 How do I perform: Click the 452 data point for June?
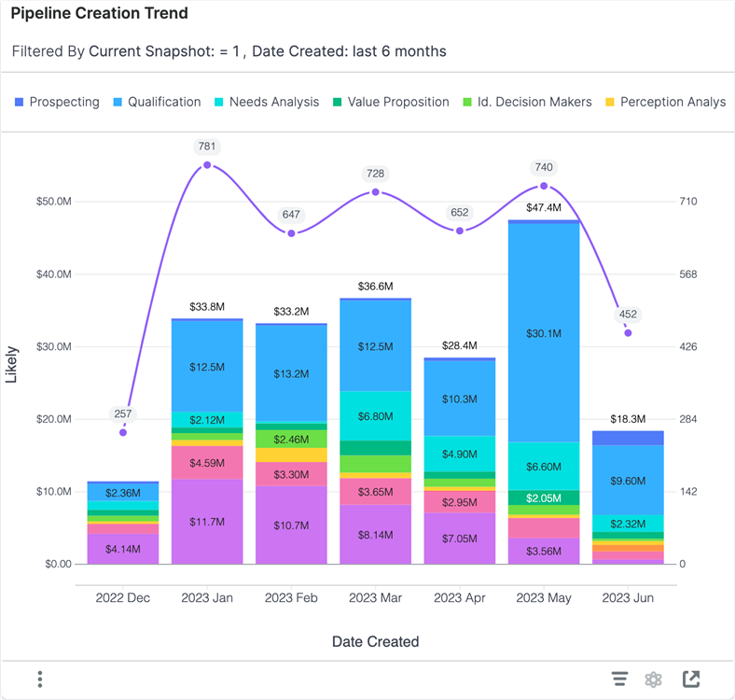pyautogui.click(x=628, y=332)
